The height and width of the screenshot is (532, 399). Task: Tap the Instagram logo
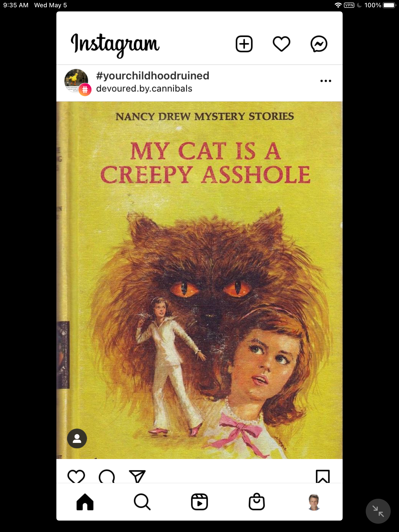115,45
